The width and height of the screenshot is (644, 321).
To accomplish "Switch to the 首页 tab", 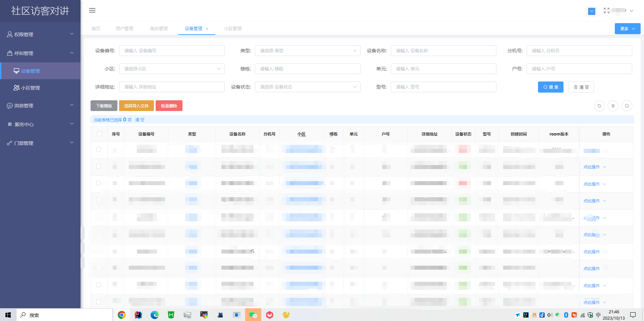I will click(x=96, y=29).
